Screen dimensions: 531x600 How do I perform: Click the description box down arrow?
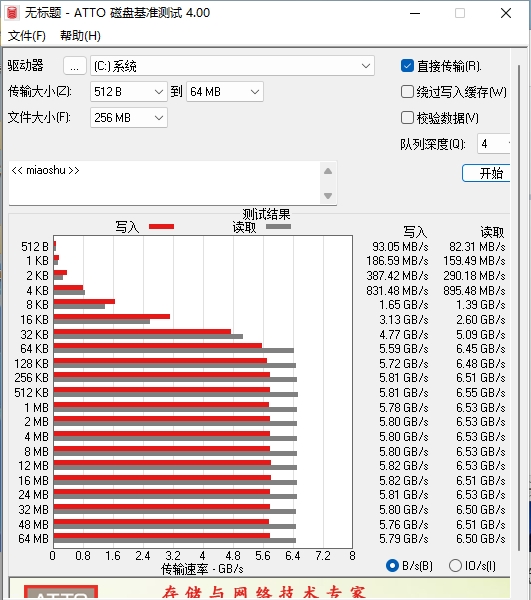click(x=328, y=196)
